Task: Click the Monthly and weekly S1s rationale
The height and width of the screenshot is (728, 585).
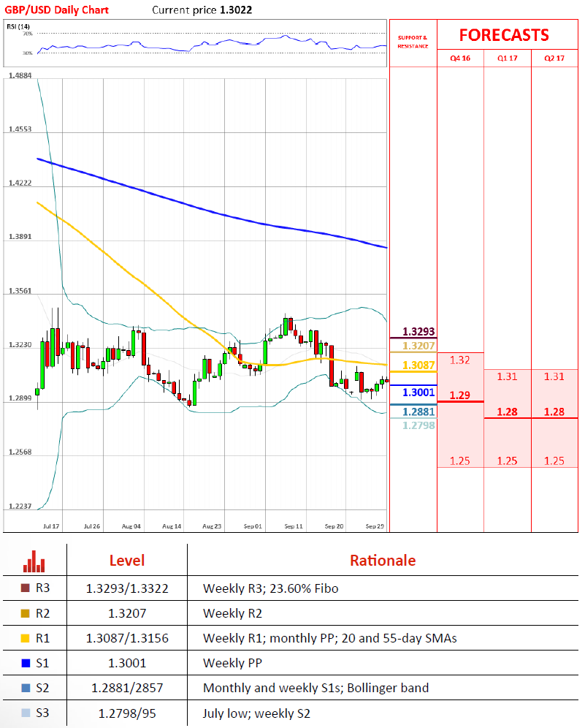Action: coord(316,688)
